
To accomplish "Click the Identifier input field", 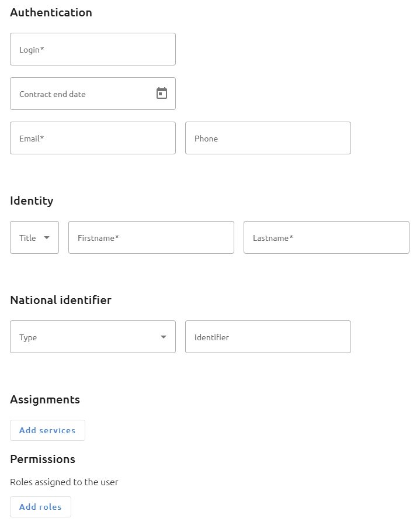I will click(x=268, y=337).
